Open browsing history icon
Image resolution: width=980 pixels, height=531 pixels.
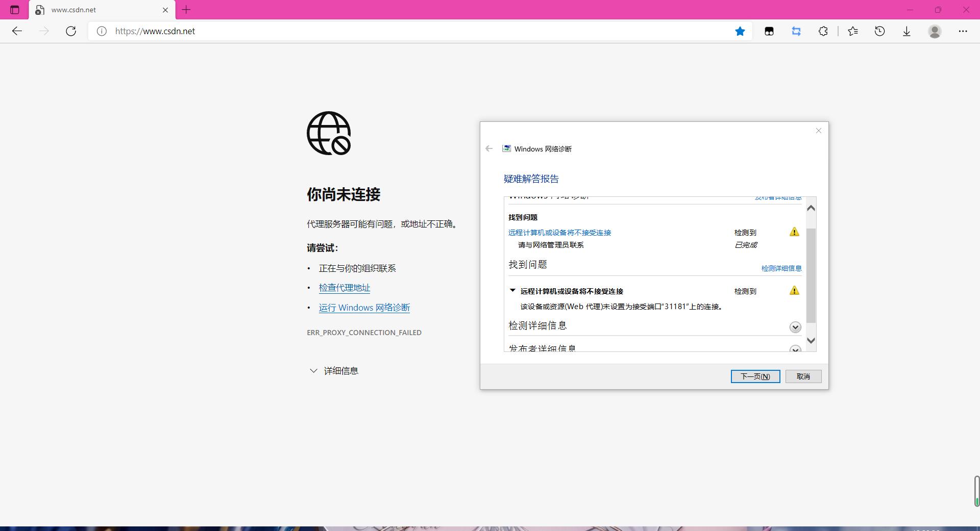[x=879, y=31]
